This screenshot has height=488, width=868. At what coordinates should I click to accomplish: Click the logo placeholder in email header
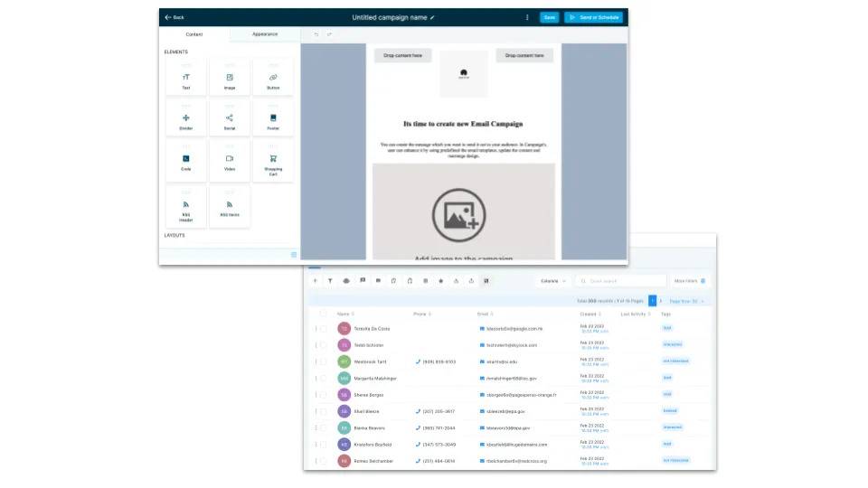[464, 74]
